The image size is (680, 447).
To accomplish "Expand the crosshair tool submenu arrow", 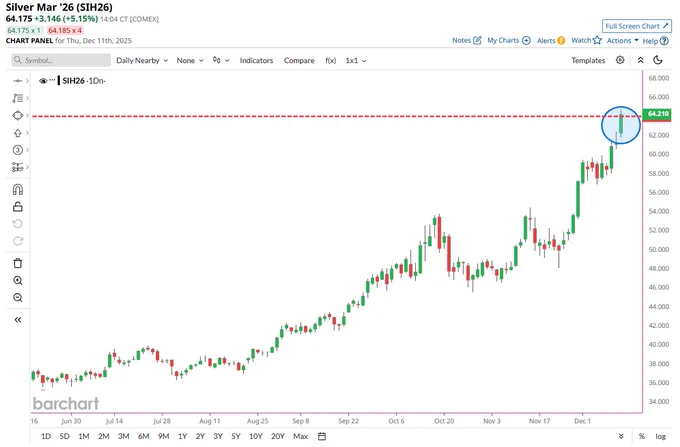I will click(27, 81).
